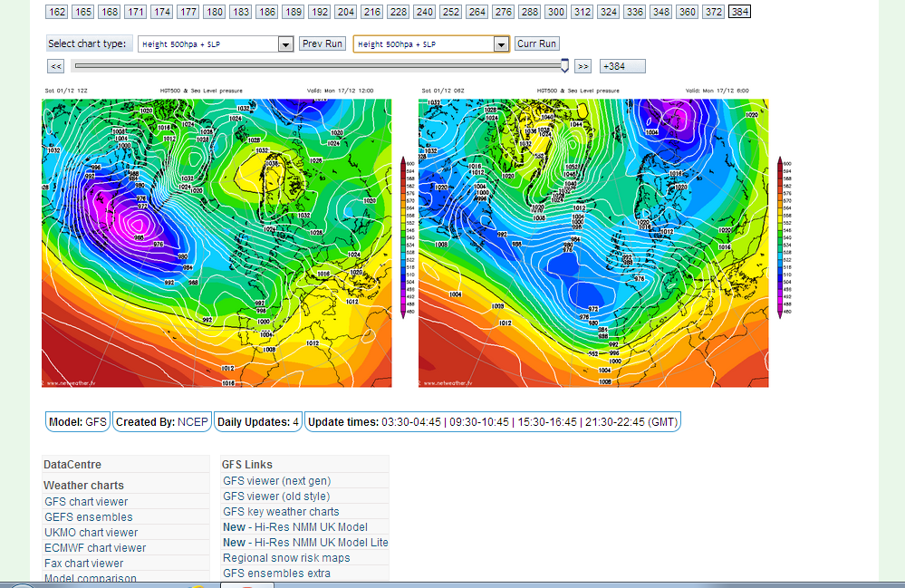Click the Weather charts heading

[x=83, y=486]
